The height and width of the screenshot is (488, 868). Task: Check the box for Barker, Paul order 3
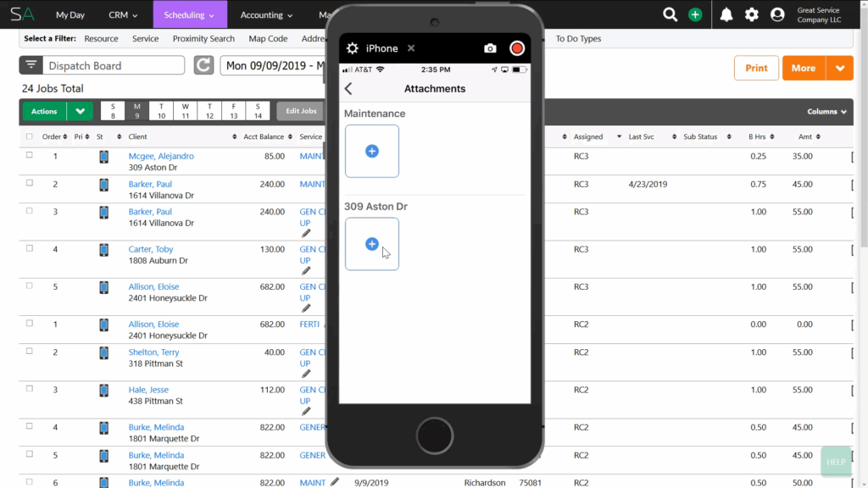30,211
